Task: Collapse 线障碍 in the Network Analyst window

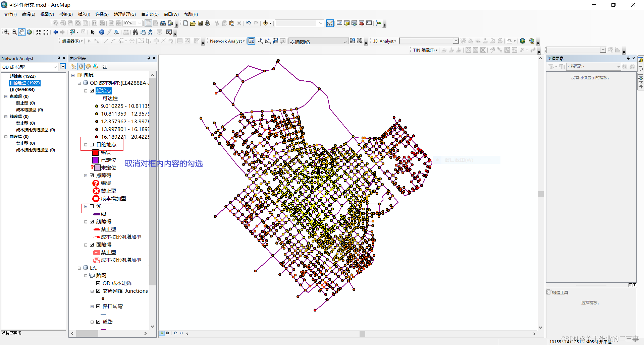Action: [x=6, y=117]
